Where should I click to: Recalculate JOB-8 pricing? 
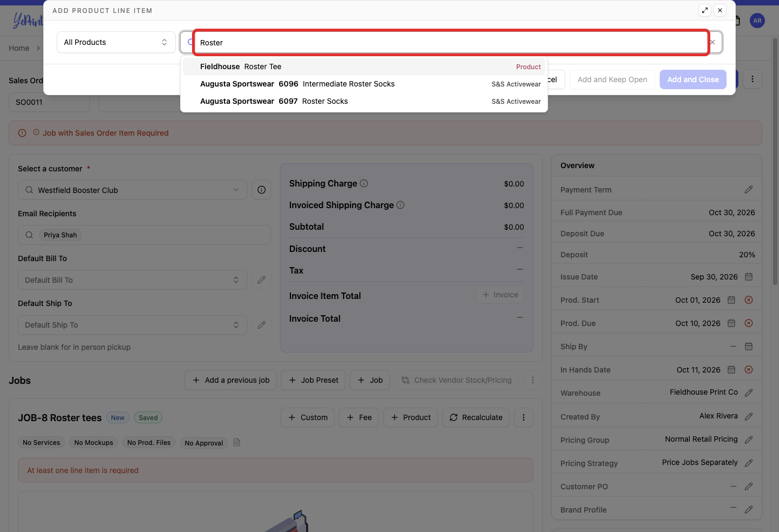coord(476,417)
